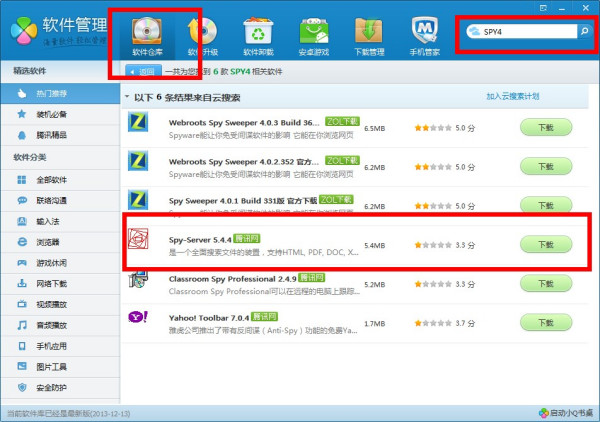Screen dimensions: 600x422
Task: Collapse the cloud search results header arrow
Action: click(127, 97)
